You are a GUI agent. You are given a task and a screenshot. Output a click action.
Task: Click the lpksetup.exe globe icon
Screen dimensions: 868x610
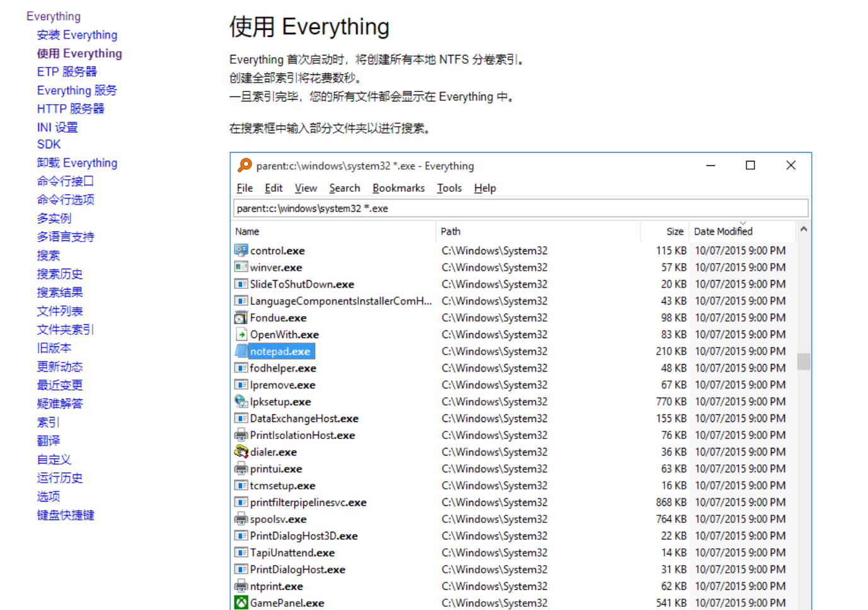[x=241, y=401]
